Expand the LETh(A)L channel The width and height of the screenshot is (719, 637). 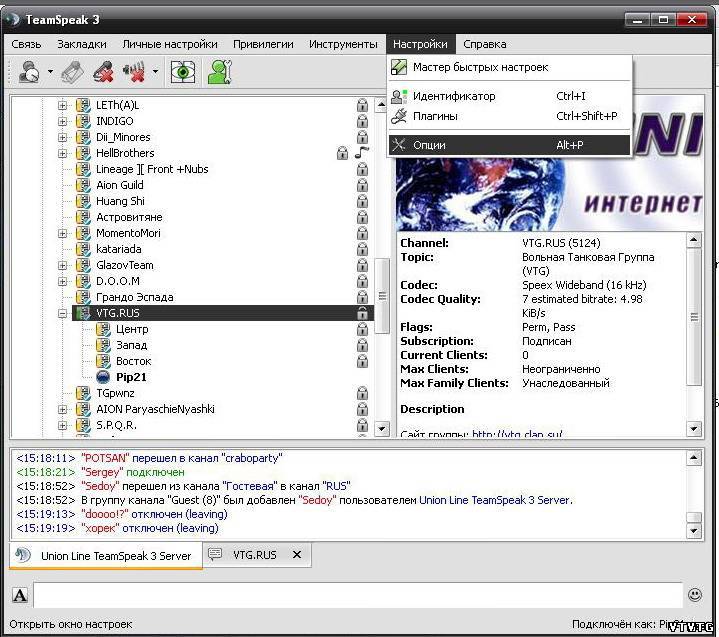[x=62, y=105]
